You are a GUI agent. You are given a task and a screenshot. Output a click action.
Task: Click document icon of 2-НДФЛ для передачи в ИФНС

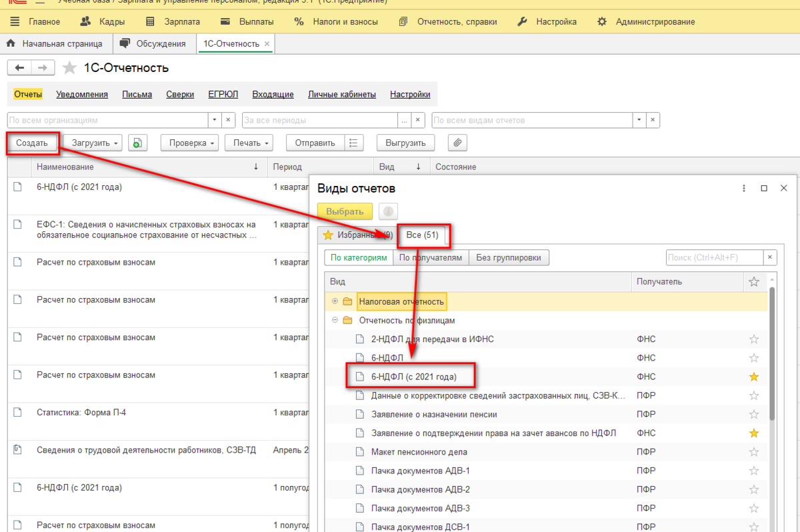(x=360, y=339)
